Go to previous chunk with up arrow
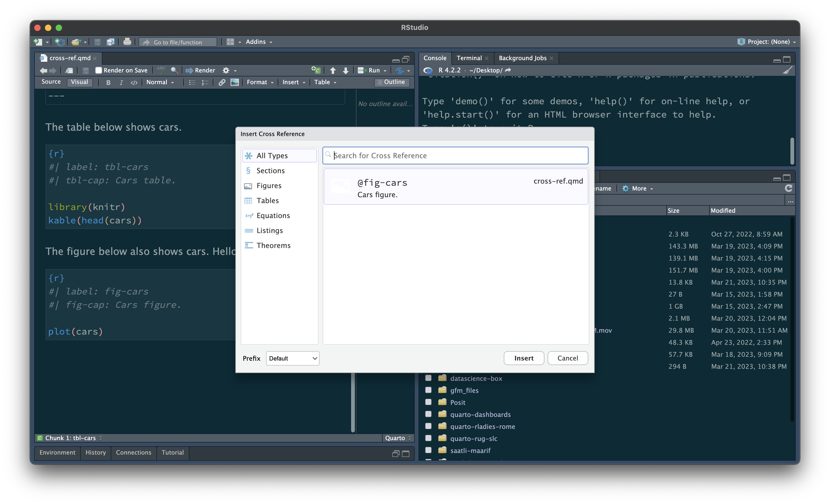Screen dimensions: 830x504 [333, 70]
